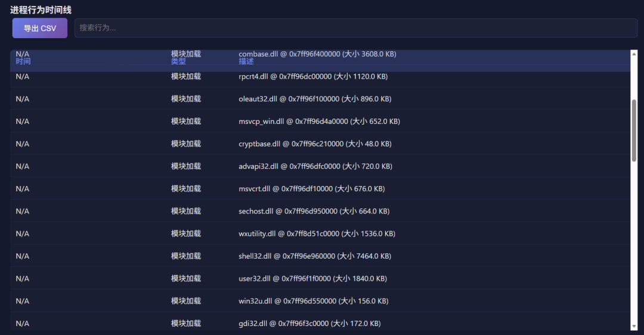Click 模块加载 in the rpcrt4.dll row
Screen dimensions: 644x335
click(x=186, y=76)
